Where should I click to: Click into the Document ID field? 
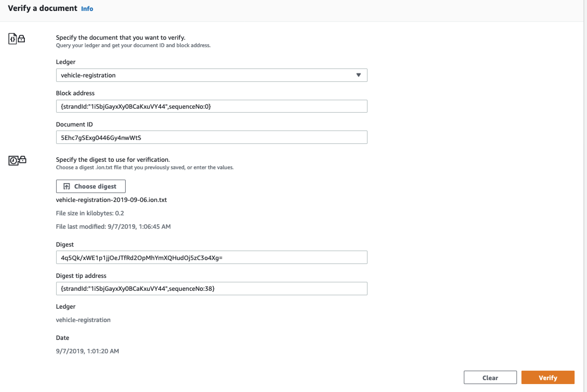211,137
